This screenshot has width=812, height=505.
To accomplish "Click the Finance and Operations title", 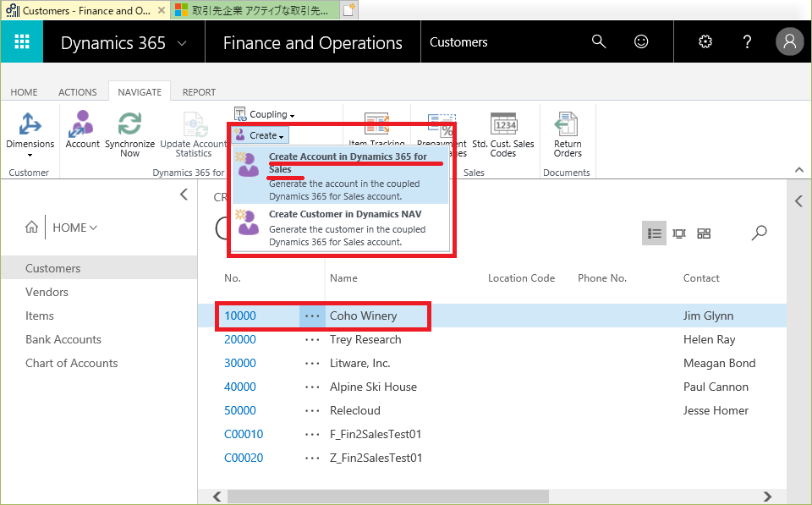I will pos(312,43).
